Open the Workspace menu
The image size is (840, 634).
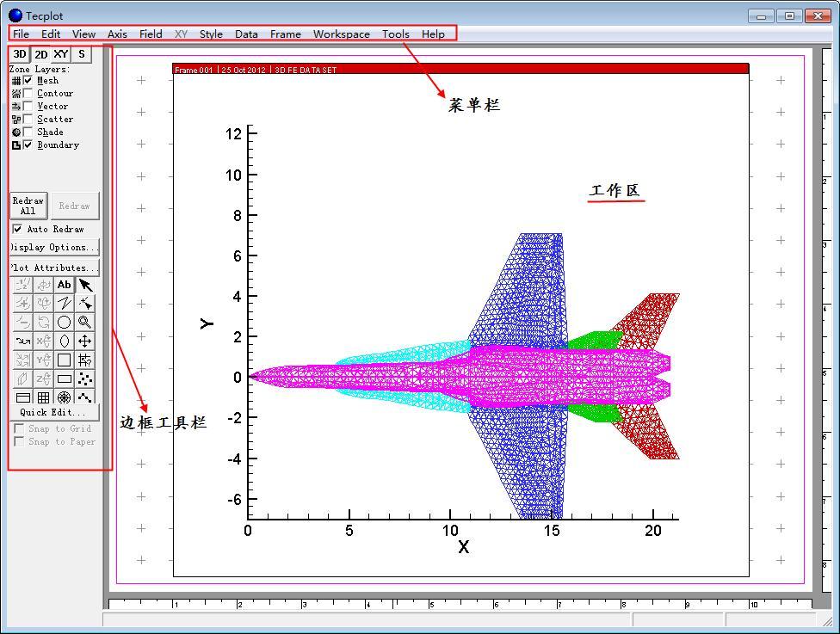click(341, 34)
